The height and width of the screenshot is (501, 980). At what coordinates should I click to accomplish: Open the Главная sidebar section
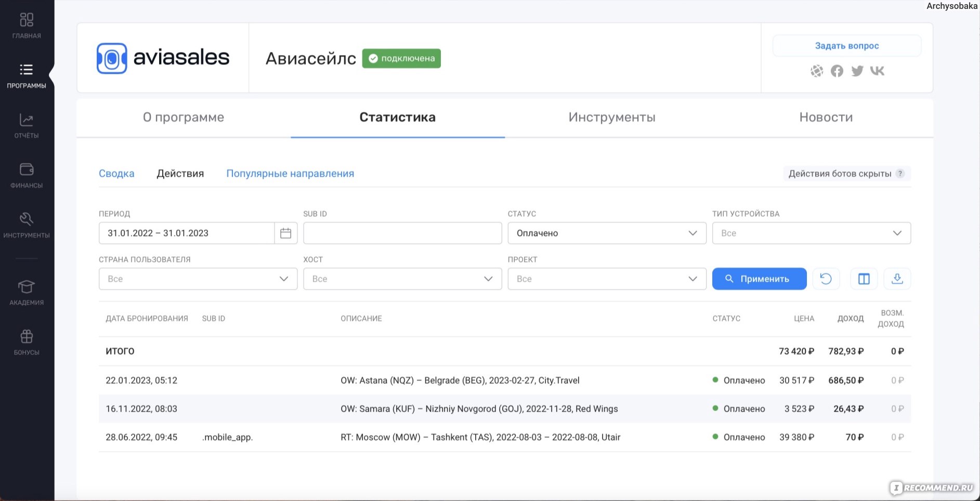[27, 26]
